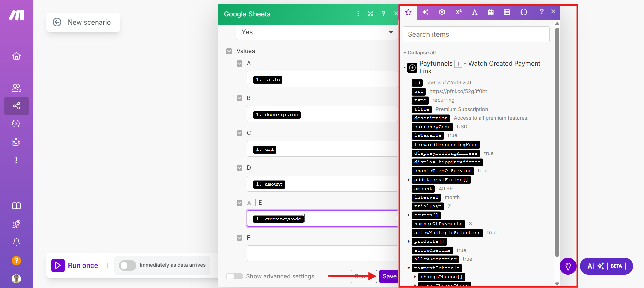Toggle the column B checkbox
The width and height of the screenshot is (644, 288).
(x=239, y=98)
